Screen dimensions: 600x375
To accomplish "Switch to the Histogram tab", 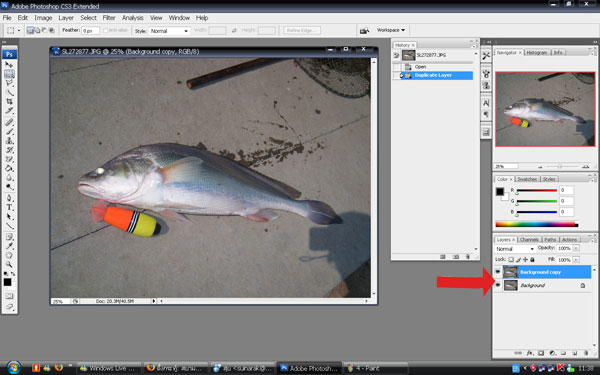I will coord(536,52).
